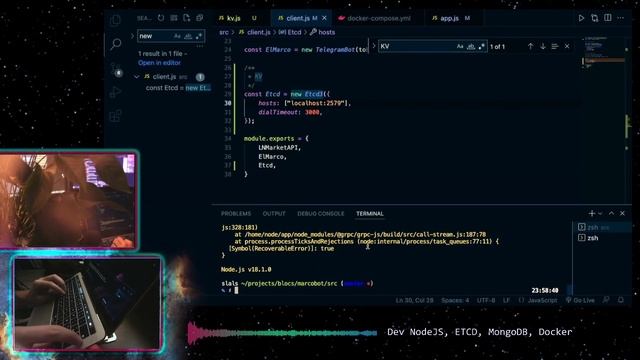Change line ending via LF status
The width and height of the screenshot is (640, 360).
[x=507, y=300]
